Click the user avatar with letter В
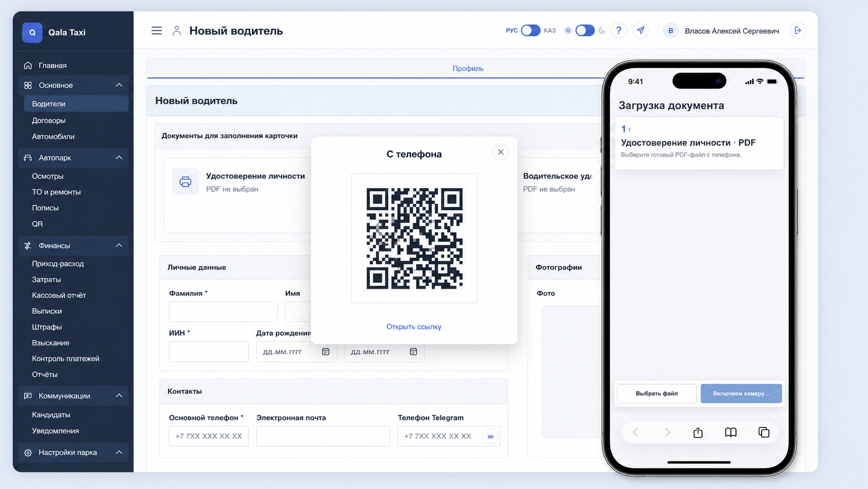The height and width of the screenshot is (489, 868). pos(670,31)
